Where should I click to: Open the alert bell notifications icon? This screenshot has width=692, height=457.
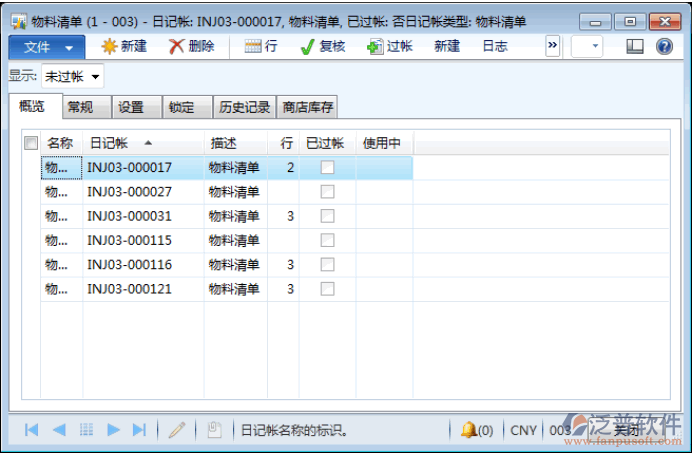click(x=469, y=430)
